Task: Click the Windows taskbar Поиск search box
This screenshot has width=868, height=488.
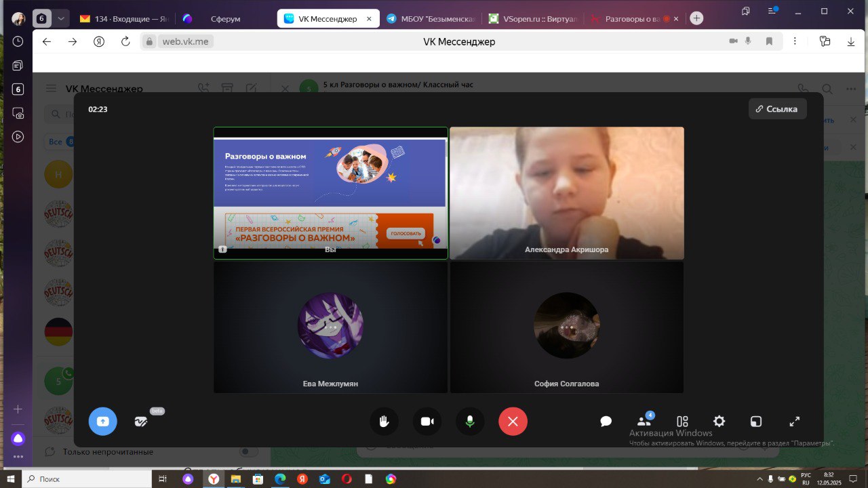Action: click(86, 479)
